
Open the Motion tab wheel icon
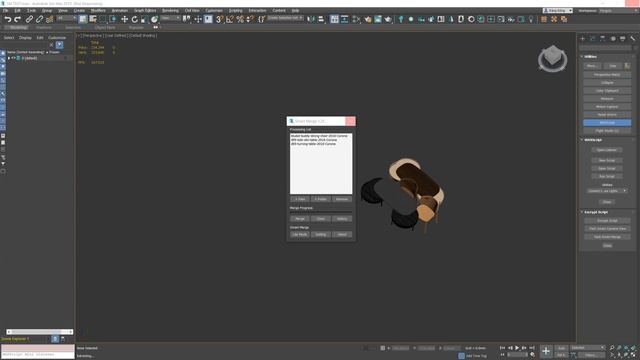pos(613,38)
